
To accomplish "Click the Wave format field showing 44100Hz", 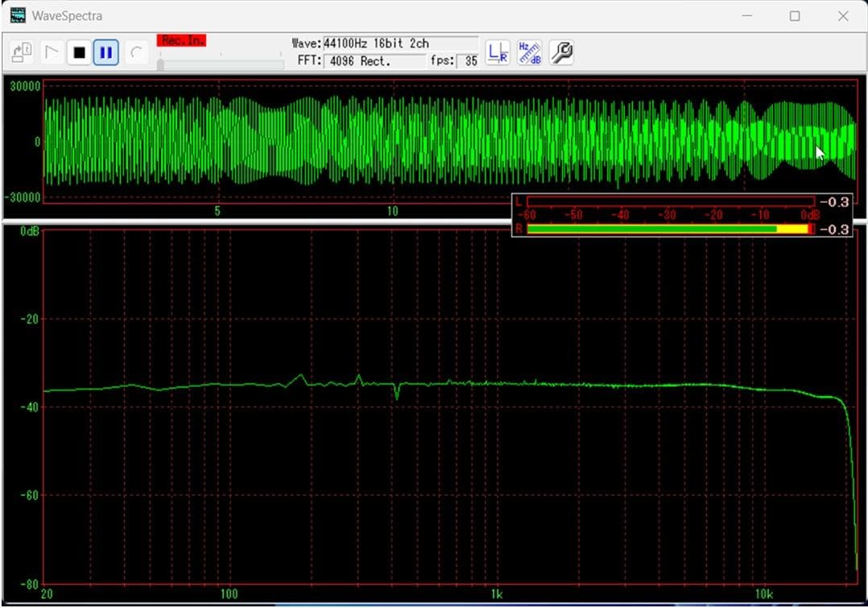I will pos(399,43).
